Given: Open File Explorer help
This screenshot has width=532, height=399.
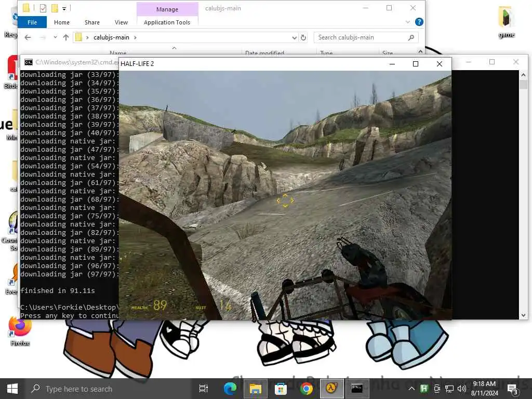Looking at the screenshot, I should point(419,22).
